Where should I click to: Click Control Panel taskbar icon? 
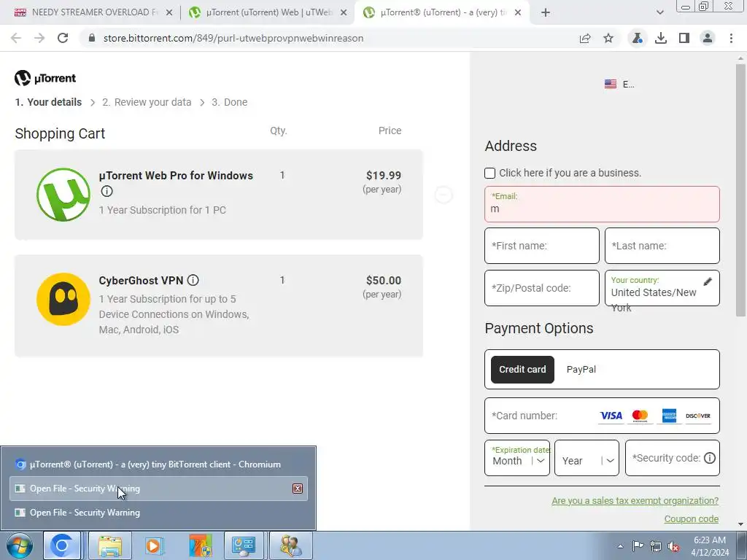pos(244,545)
